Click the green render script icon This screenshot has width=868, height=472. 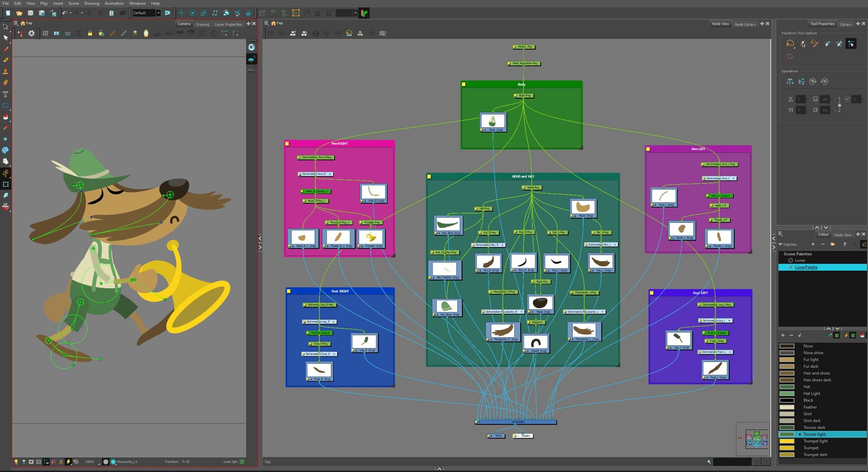click(364, 13)
